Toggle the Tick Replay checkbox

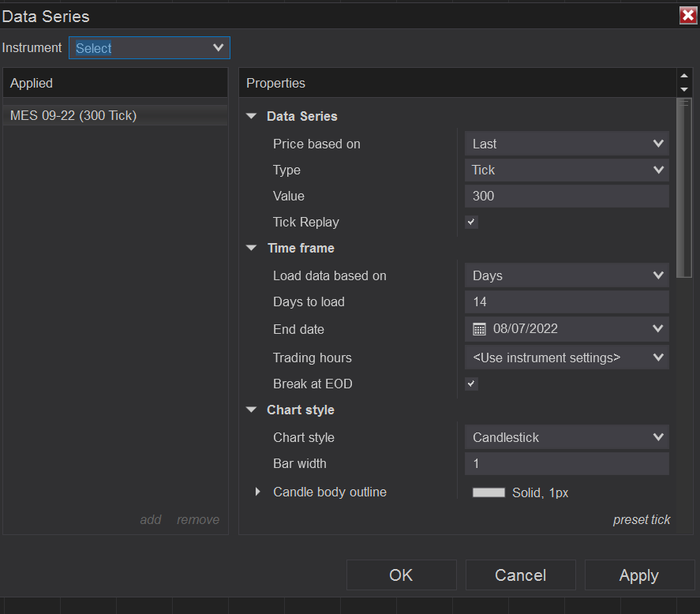(x=471, y=223)
